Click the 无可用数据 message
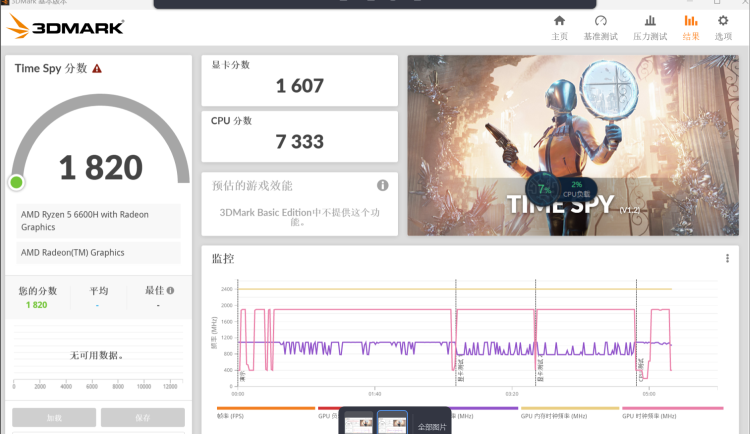The width and height of the screenshot is (750, 434). coord(98,355)
